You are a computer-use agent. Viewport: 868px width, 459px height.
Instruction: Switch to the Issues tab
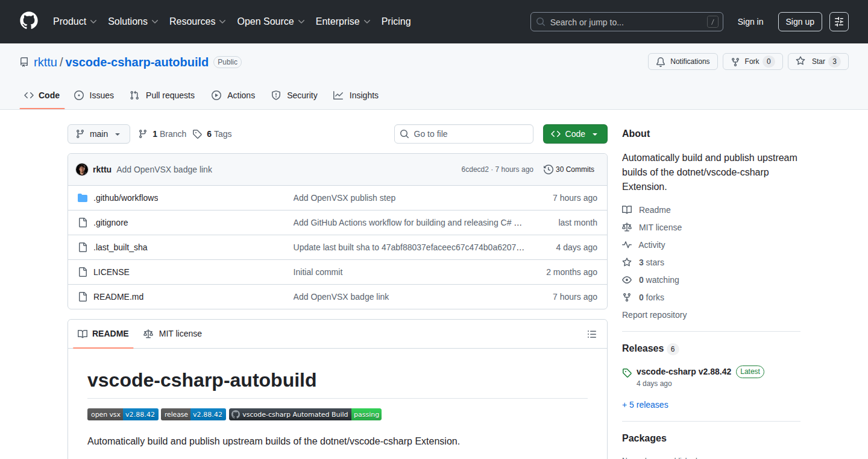94,95
